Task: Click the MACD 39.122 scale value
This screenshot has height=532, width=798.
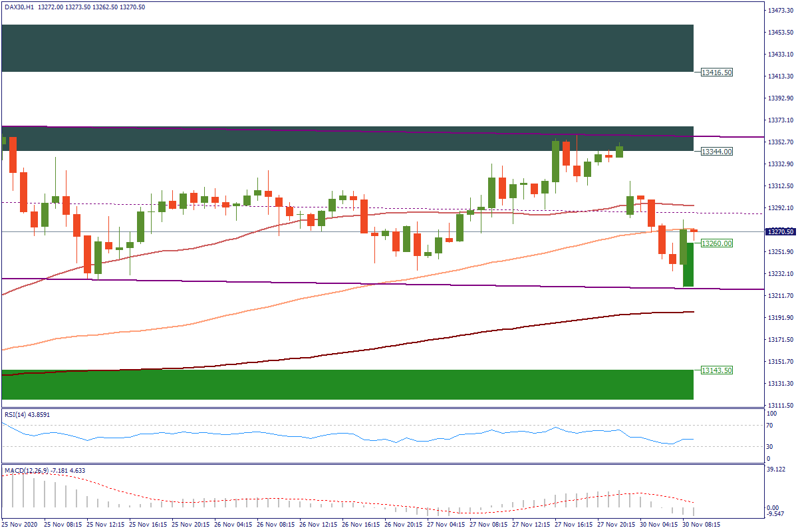Action: (775, 469)
